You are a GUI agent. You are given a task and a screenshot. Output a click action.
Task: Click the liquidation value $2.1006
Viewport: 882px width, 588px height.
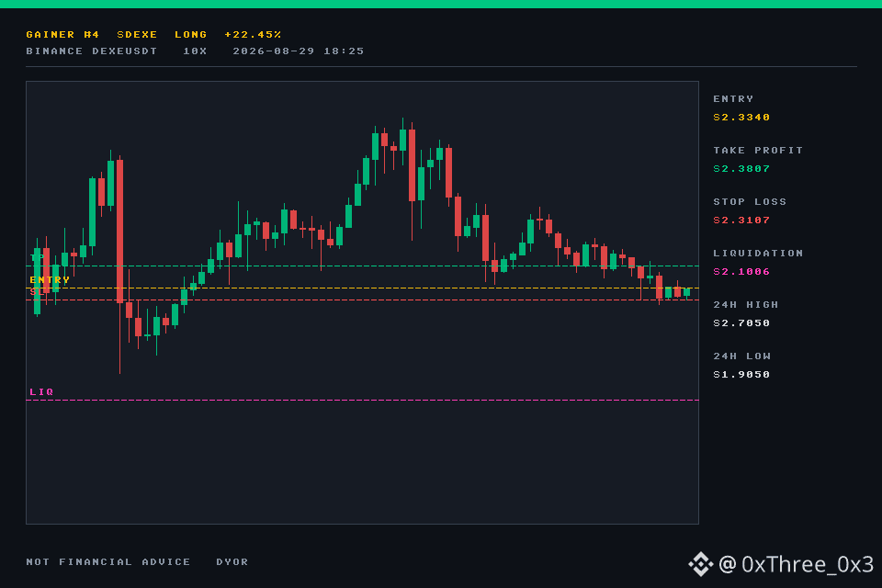[x=741, y=272]
